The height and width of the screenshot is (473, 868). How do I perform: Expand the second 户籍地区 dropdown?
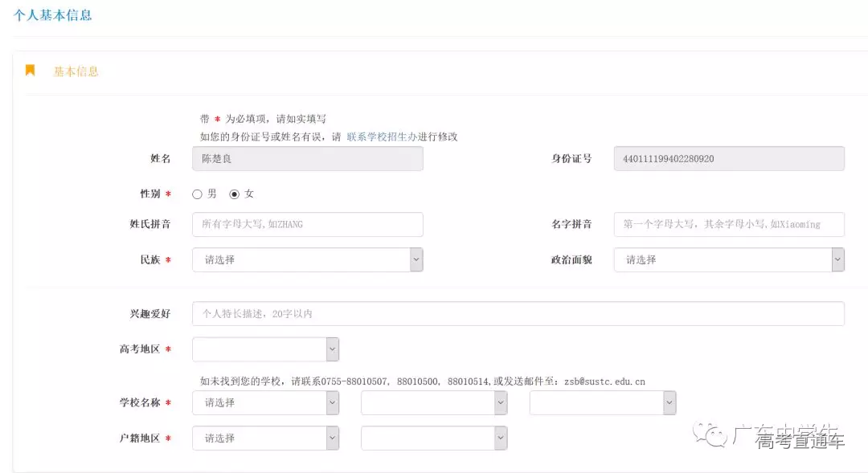(434, 438)
